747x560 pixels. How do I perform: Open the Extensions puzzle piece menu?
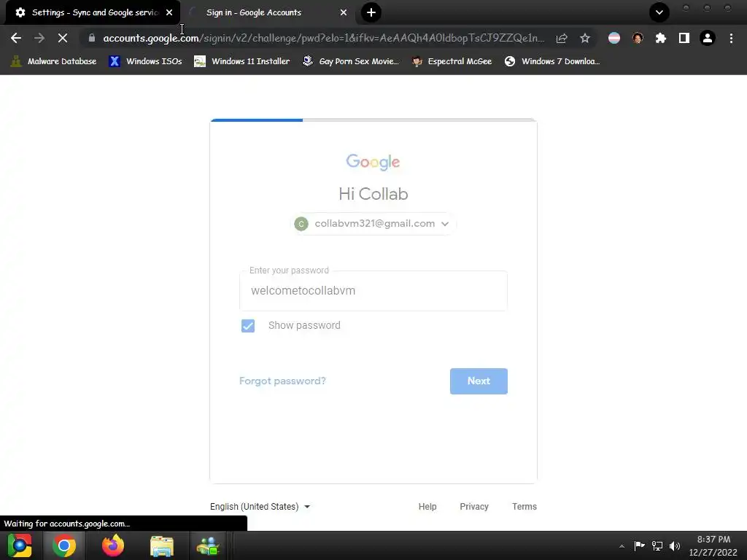[x=661, y=38]
